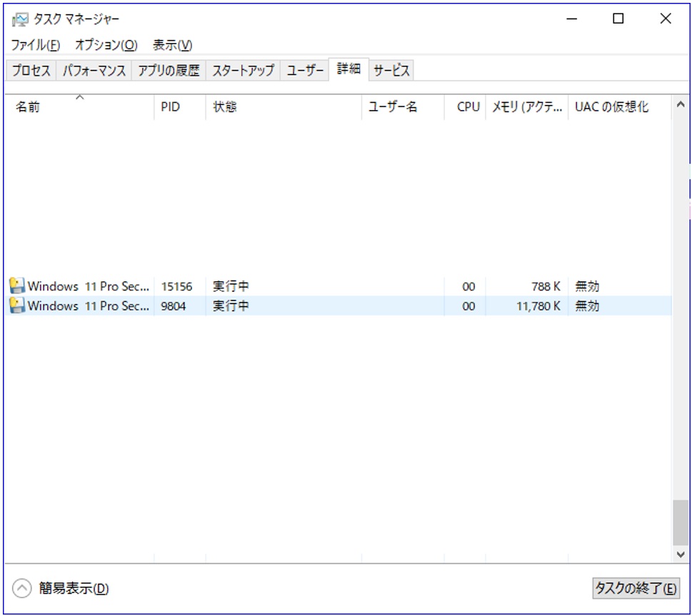This screenshot has height=616, width=692.
Task: Switch to the アプリの履歴 tab
Action: tap(169, 70)
